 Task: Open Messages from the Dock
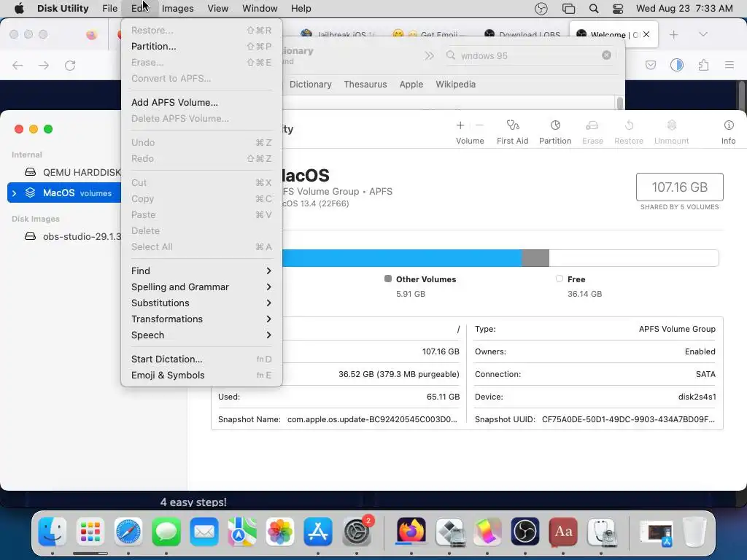(x=166, y=532)
